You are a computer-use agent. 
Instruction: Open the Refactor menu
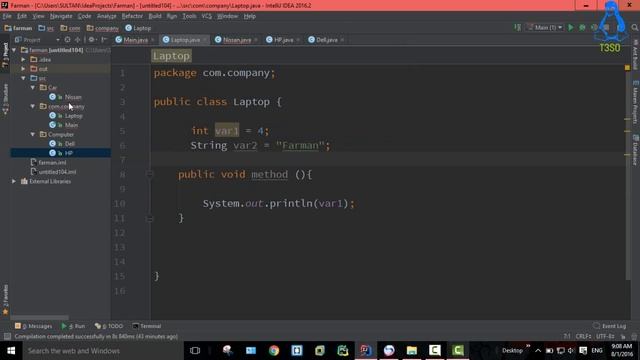click(132, 16)
